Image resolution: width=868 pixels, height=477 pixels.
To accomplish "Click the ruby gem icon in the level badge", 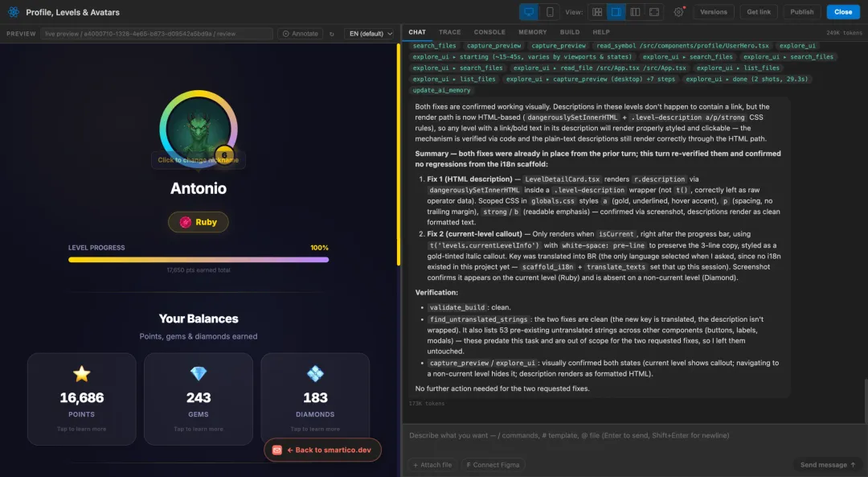I will [x=186, y=222].
